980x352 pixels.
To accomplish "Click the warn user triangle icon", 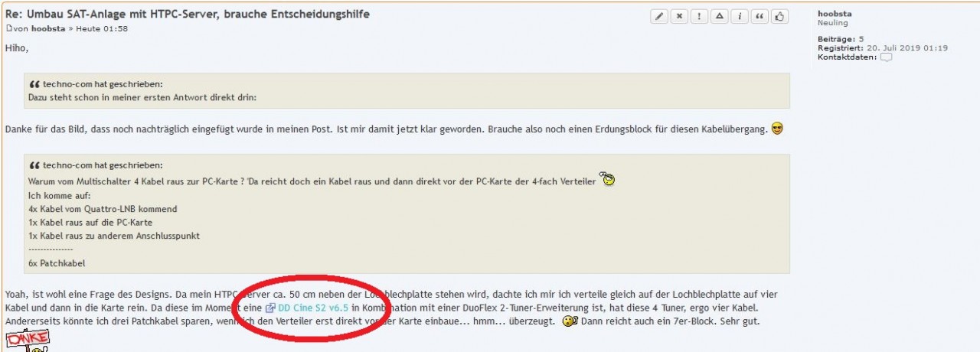I will point(719,17).
